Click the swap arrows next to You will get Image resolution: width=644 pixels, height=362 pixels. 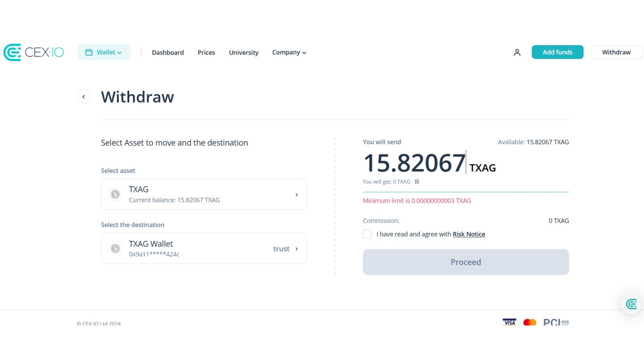(417, 182)
